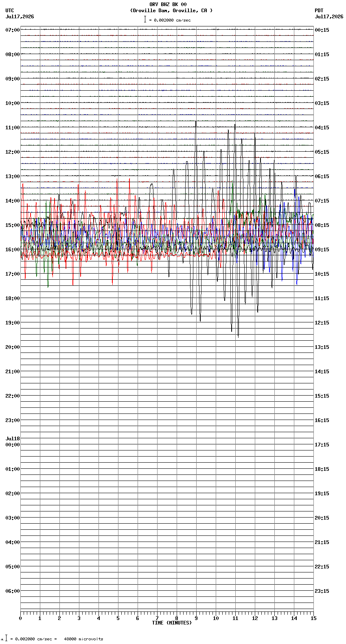
Task: Click the station title 'ORV BHZ BK 00'
Action: click(x=168, y=4)
